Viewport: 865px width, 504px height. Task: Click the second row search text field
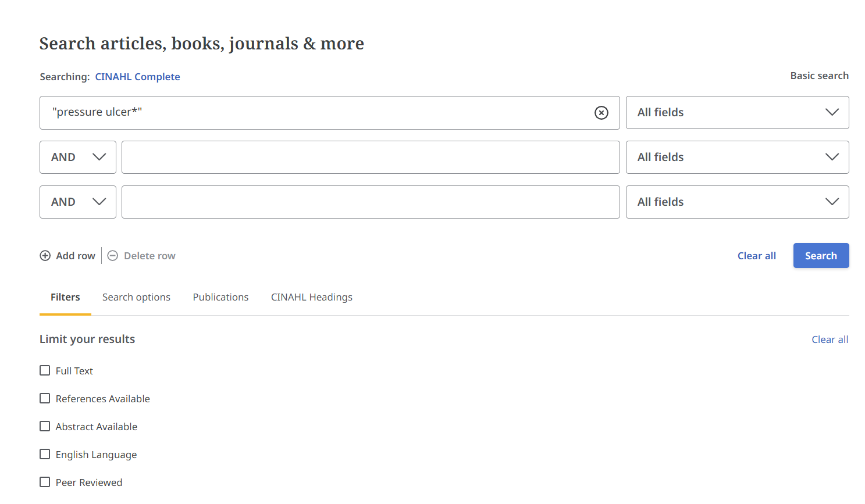[370, 158]
